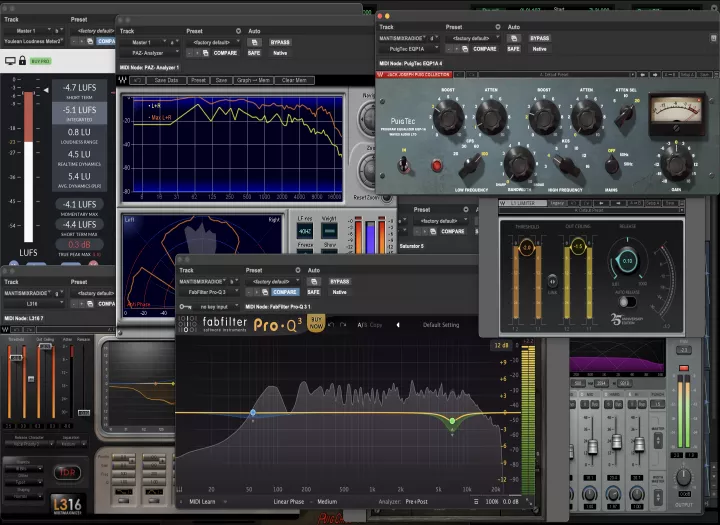Click the Preset button in PAZ-Analyzer toolbar
The image size is (720, 525).
pyautogui.click(x=198, y=80)
